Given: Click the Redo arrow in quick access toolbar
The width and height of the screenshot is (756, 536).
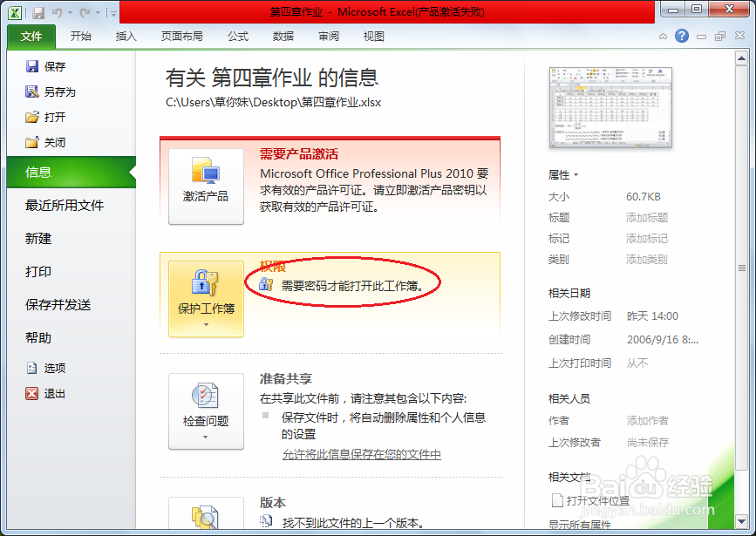Looking at the screenshot, I should point(85,12).
